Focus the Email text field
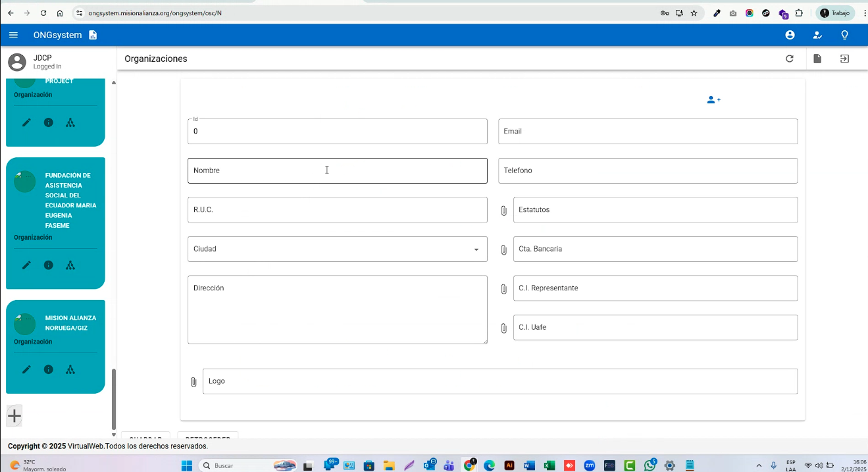This screenshot has height=472, width=868. pyautogui.click(x=648, y=132)
